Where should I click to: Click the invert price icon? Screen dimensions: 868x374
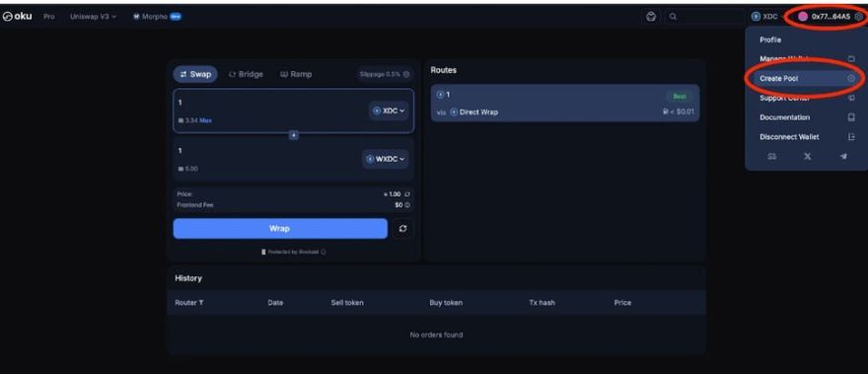(407, 194)
